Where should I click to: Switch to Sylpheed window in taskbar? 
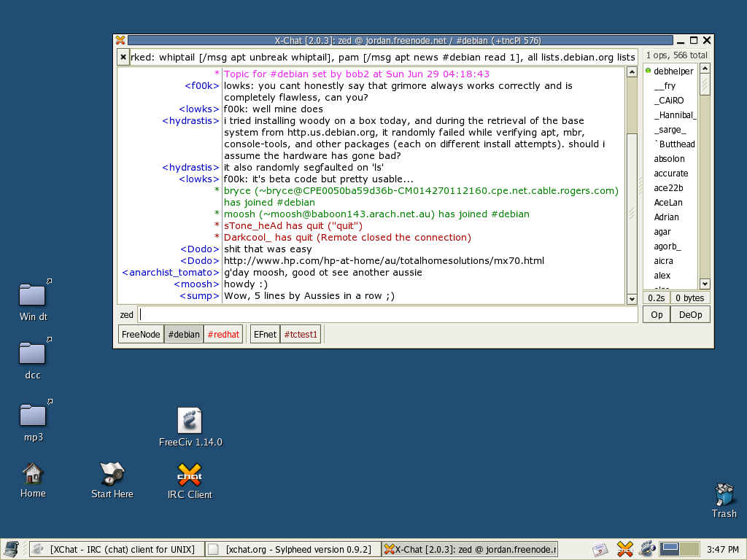click(x=293, y=549)
